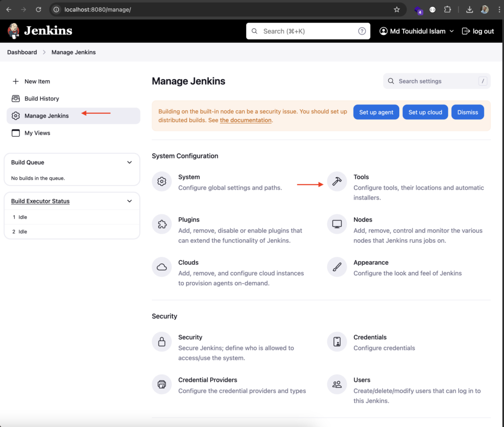Click 'No builds in the queue.' text
504x427 pixels.
click(38, 178)
